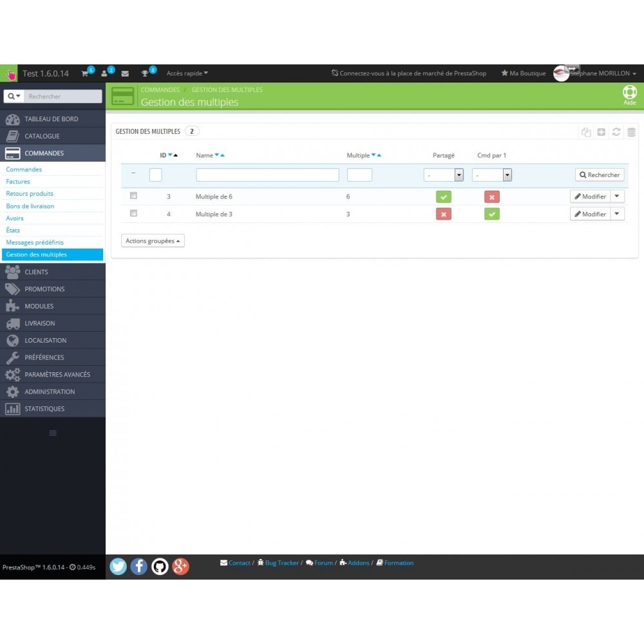644x644 pixels.
Task: Sort Multiple column descending arrow
Action: [x=374, y=155]
